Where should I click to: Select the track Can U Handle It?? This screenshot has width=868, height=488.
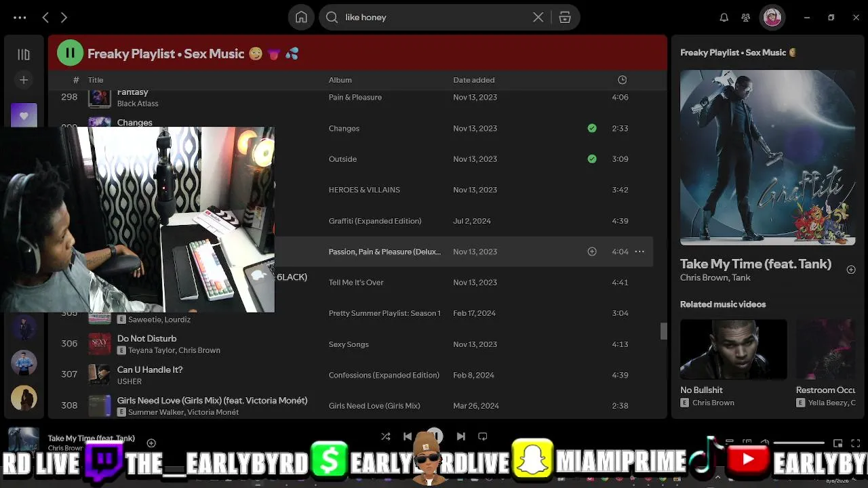click(150, 369)
